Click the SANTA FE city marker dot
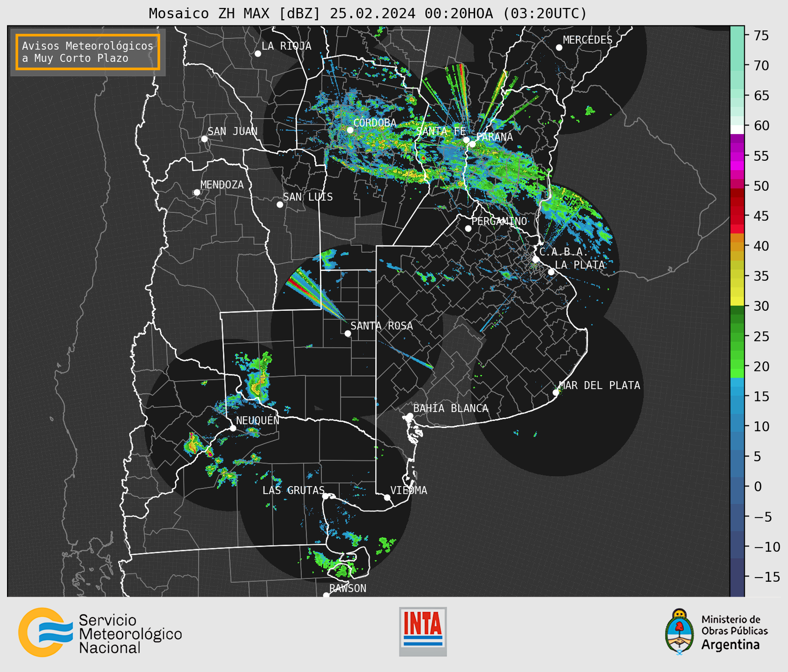The width and height of the screenshot is (788, 672). pyautogui.click(x=466, y=140)
